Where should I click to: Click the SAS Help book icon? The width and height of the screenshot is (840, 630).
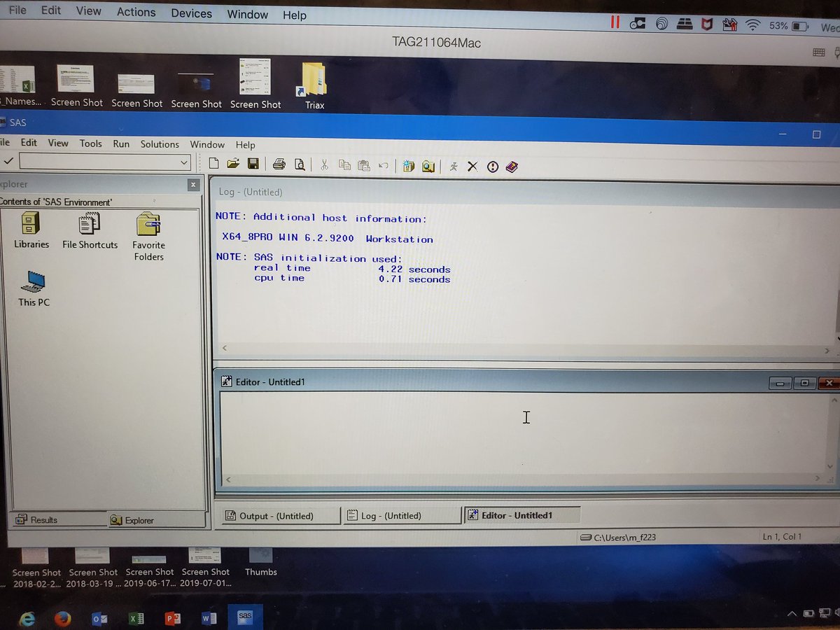coord(512,167)
